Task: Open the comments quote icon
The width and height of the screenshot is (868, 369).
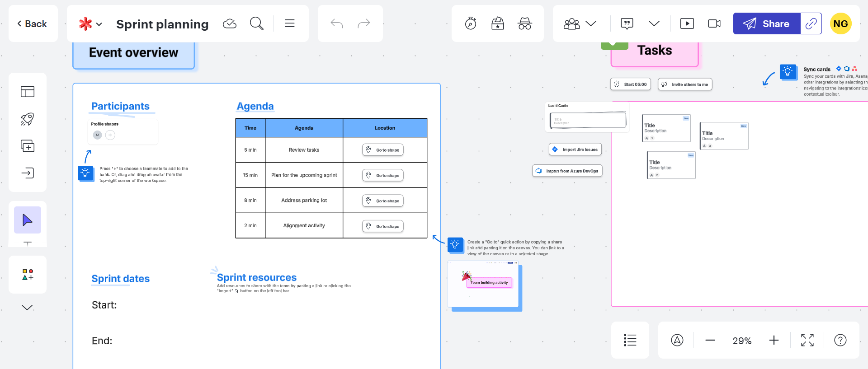Action: 627,23
